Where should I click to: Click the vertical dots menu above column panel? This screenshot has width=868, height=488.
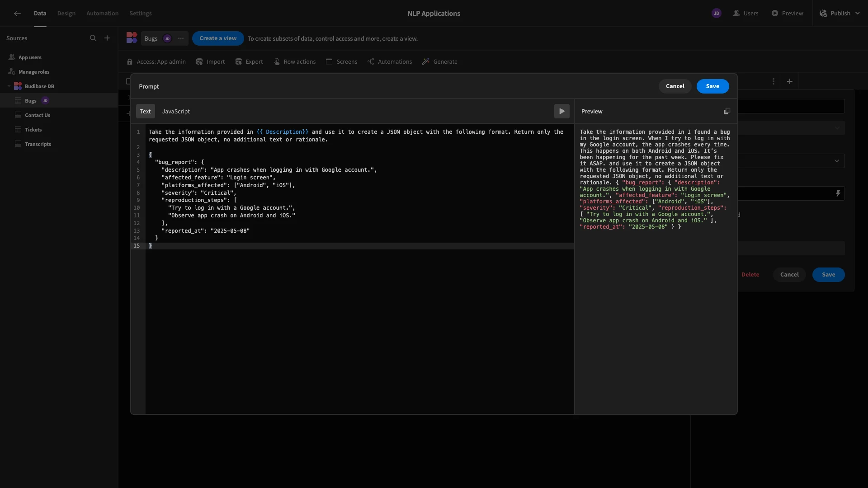coord(774,81)
